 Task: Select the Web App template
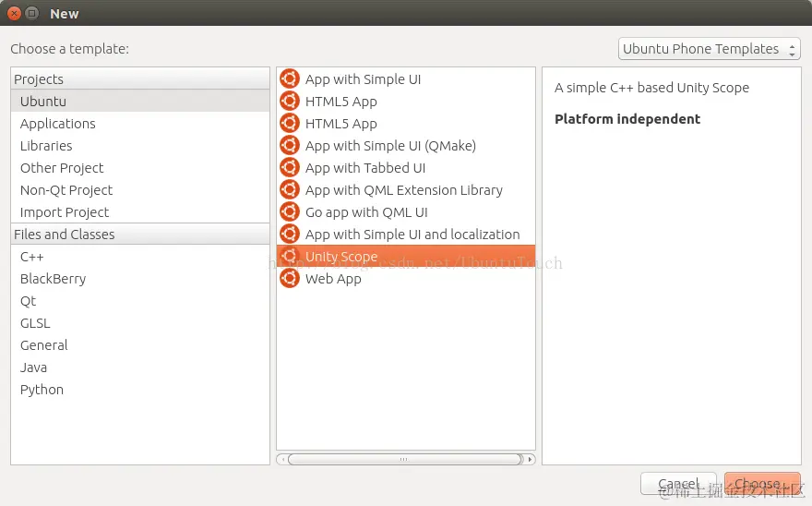405,279
